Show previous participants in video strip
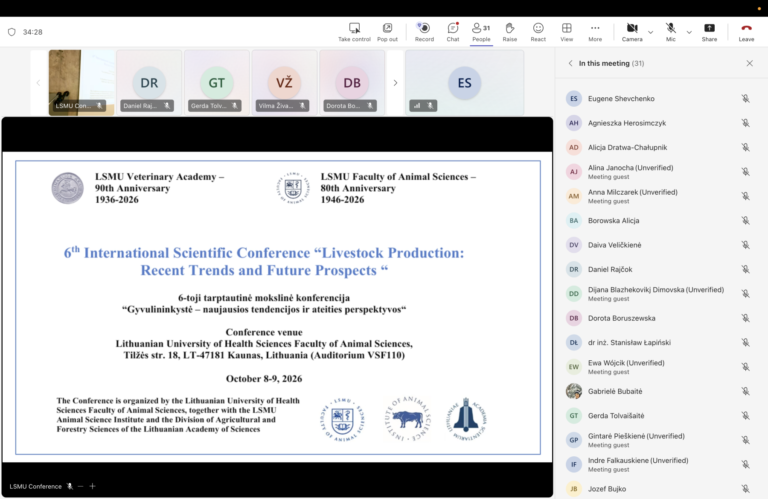This screenshot has width=768, height=499. point(38,83)
